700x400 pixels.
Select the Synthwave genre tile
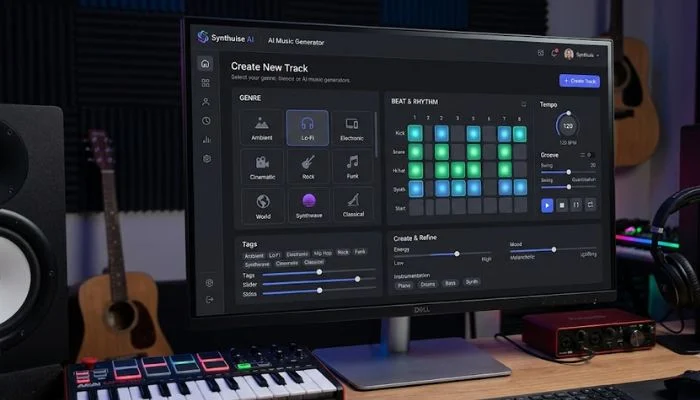[x=309, y=205]
